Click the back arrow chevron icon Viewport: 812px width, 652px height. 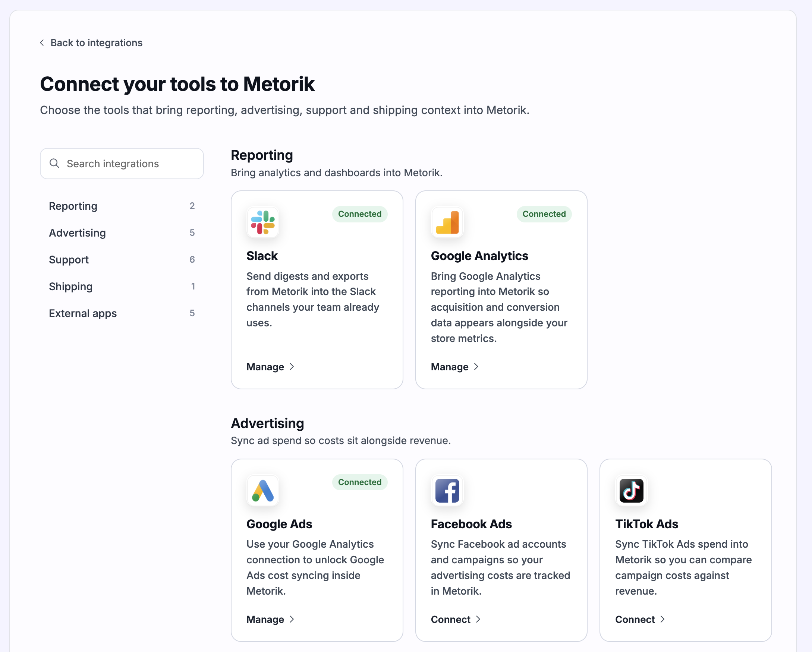pyautogui.click(x=42, y=43)
